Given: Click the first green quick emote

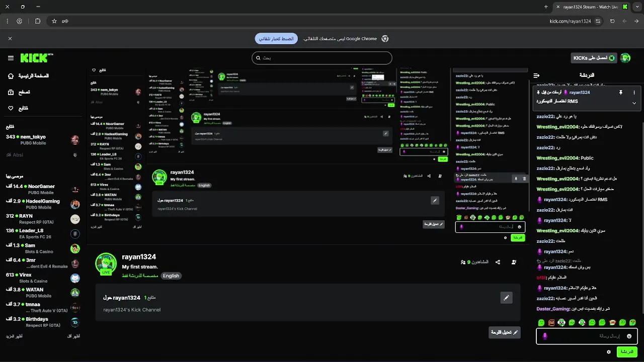Looking at the screenshot, I should click(541, 322).
